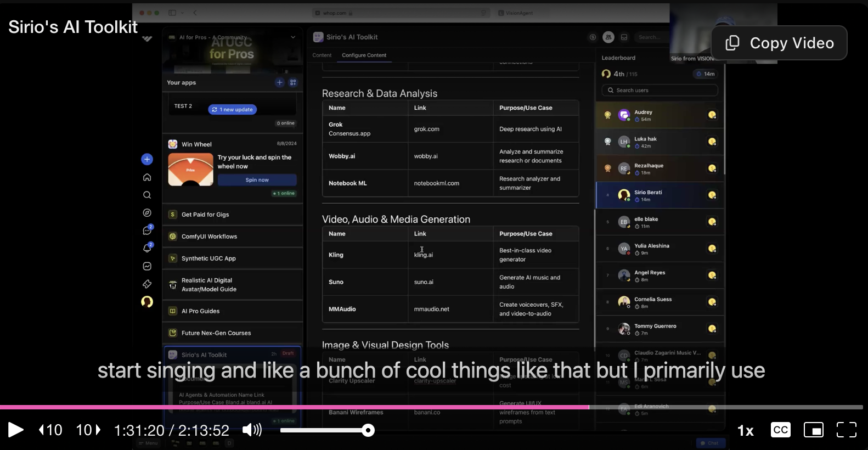
Task: Mute the video volume speaker icon
Action: tap(252, 430)
